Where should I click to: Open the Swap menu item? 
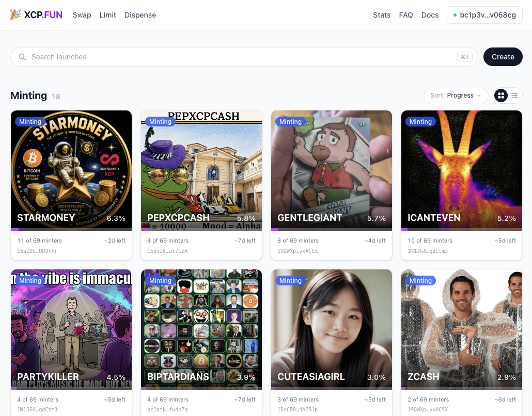[x=82, y=15]
